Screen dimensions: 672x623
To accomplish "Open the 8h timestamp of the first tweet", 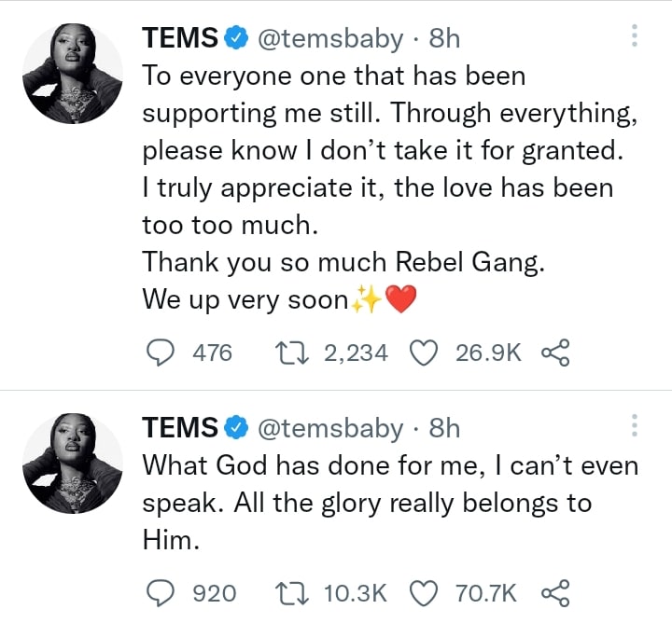I will (x=444, y=38).
